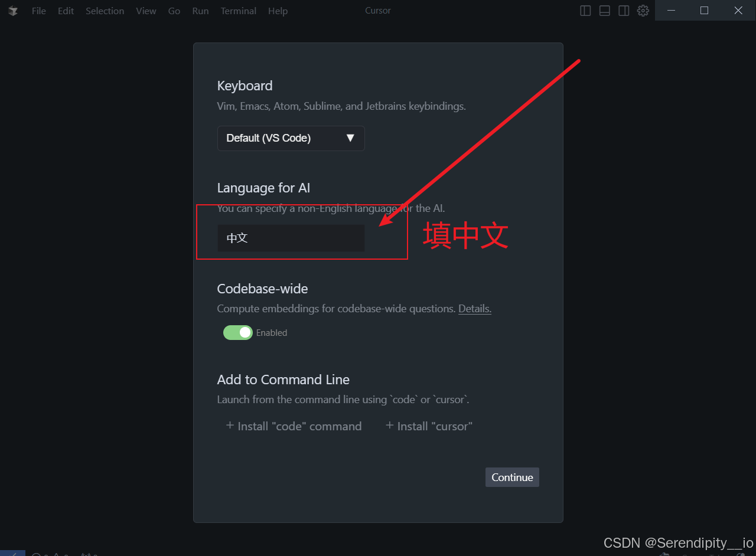The image size is (756, 556).
Task: Install the "code" command
Action: [x=294, y=426]
